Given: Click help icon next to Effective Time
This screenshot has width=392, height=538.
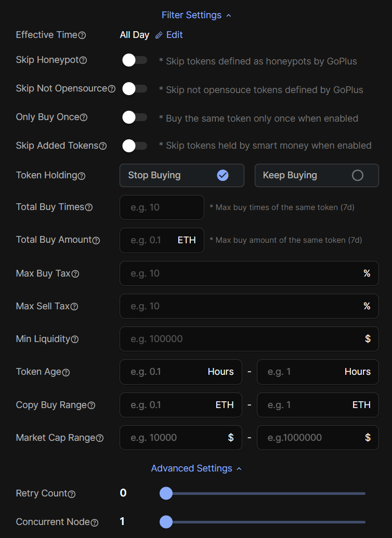Looking at the screenshot, I should click(x=82, y=35).
